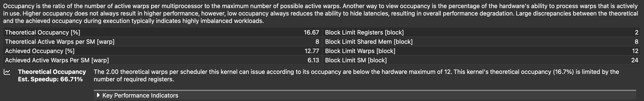The width and height of the screenshot is (644, 101).
Task: Click the bold Theoretical Occupancy rule title
Action: click(52, 72)
